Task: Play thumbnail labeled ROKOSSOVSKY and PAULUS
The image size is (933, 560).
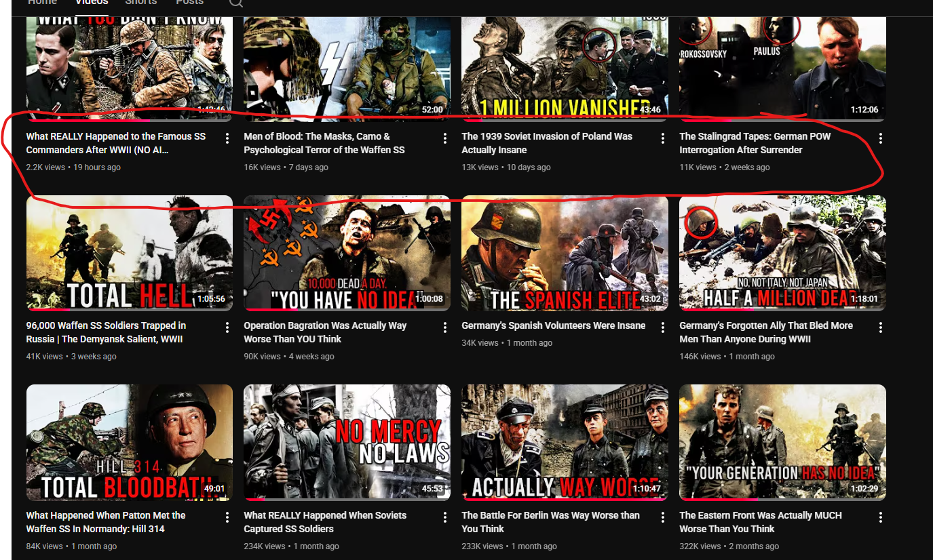Action: click(x=783, y=68)
